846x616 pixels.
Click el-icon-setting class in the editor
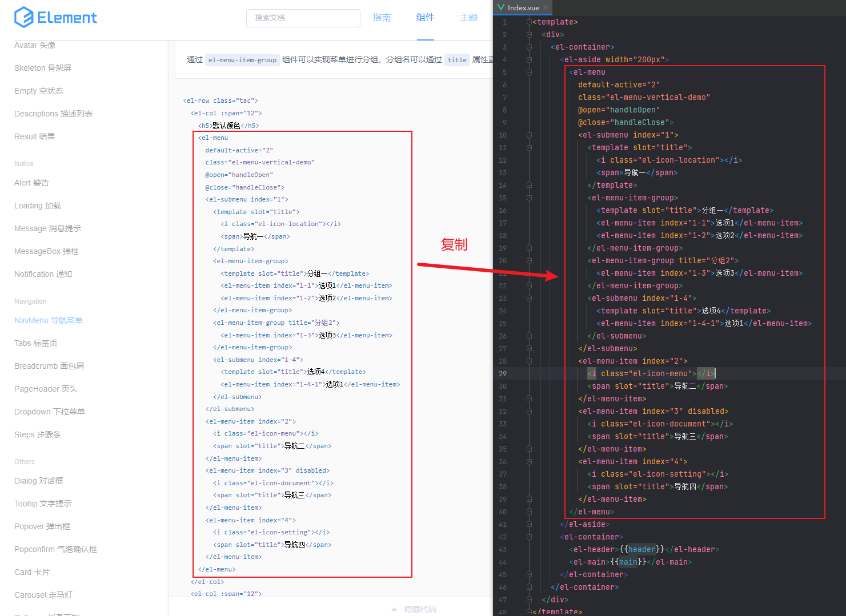click(x=667, y=474)
